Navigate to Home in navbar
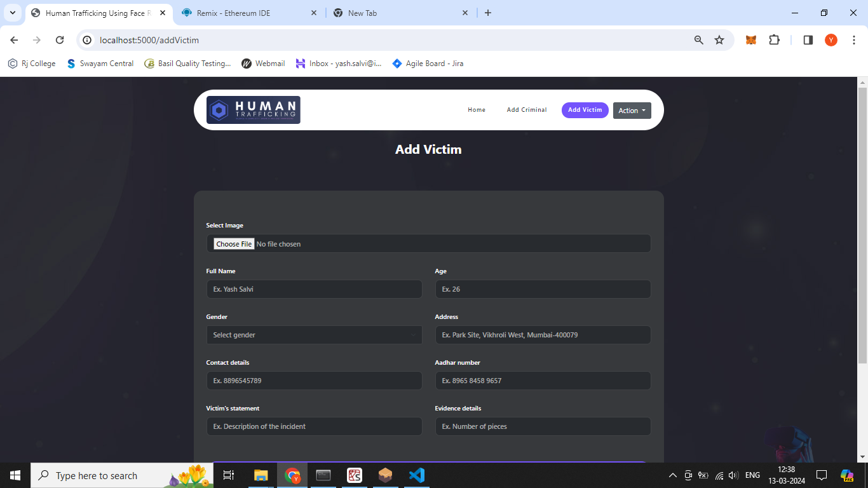This screenshot has width=868, height=488. pos(477,110)
